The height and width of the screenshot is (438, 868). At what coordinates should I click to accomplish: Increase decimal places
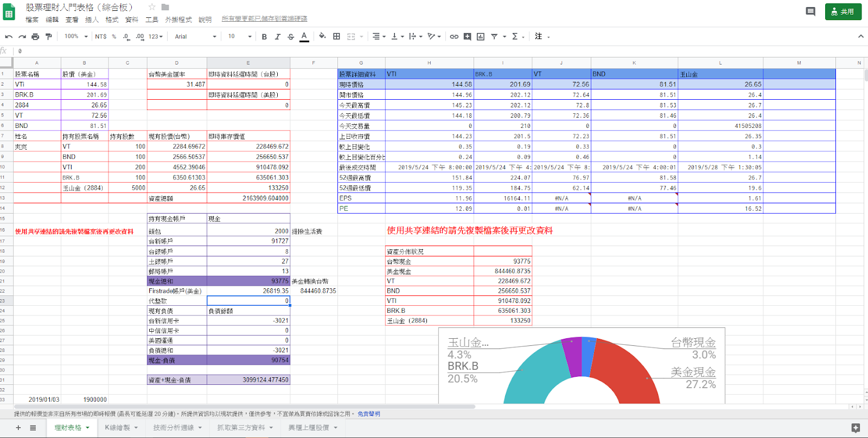pyautogui.click(x=139, y=36)
